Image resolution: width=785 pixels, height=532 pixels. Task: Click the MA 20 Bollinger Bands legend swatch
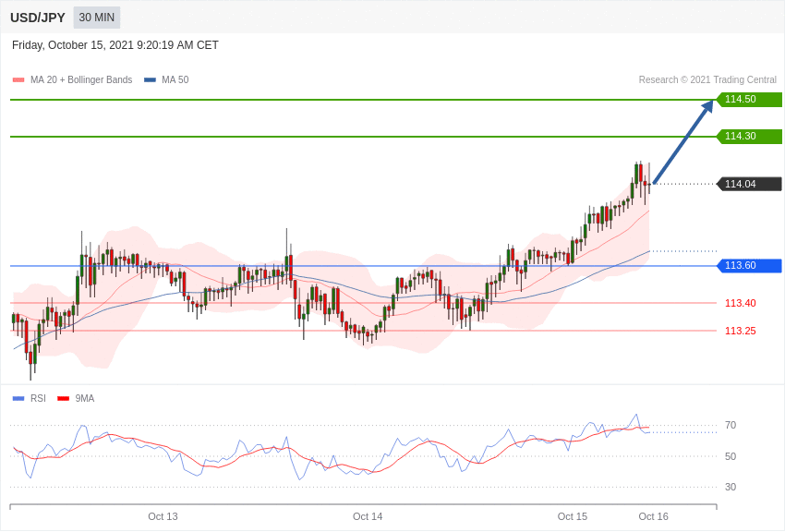pos(18,80)
